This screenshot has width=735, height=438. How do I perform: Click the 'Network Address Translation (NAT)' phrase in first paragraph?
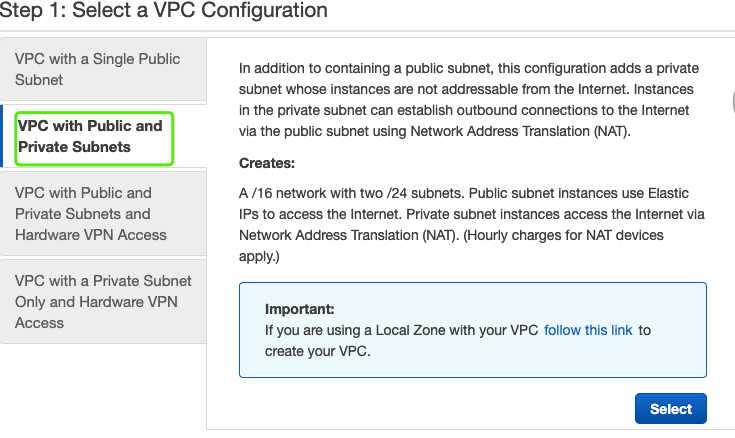pyautogui.click(x=510, y=131)
